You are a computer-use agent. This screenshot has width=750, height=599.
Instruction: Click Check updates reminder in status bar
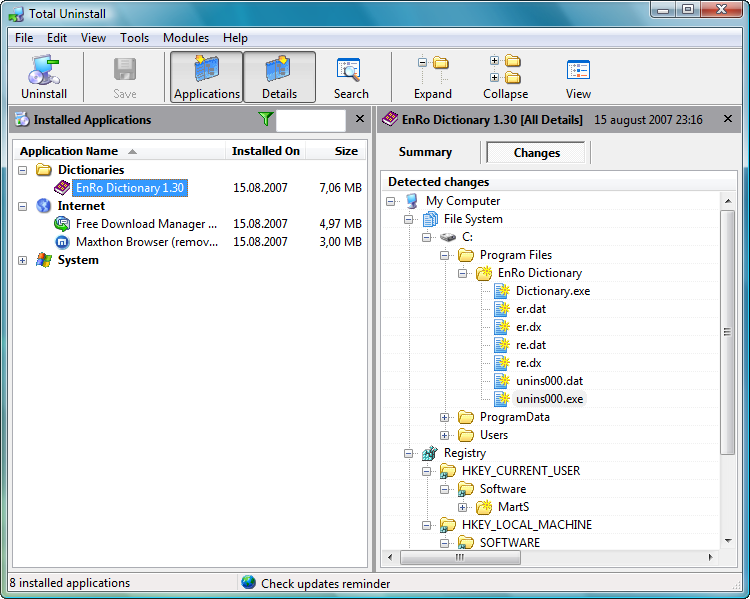(326, 584)
